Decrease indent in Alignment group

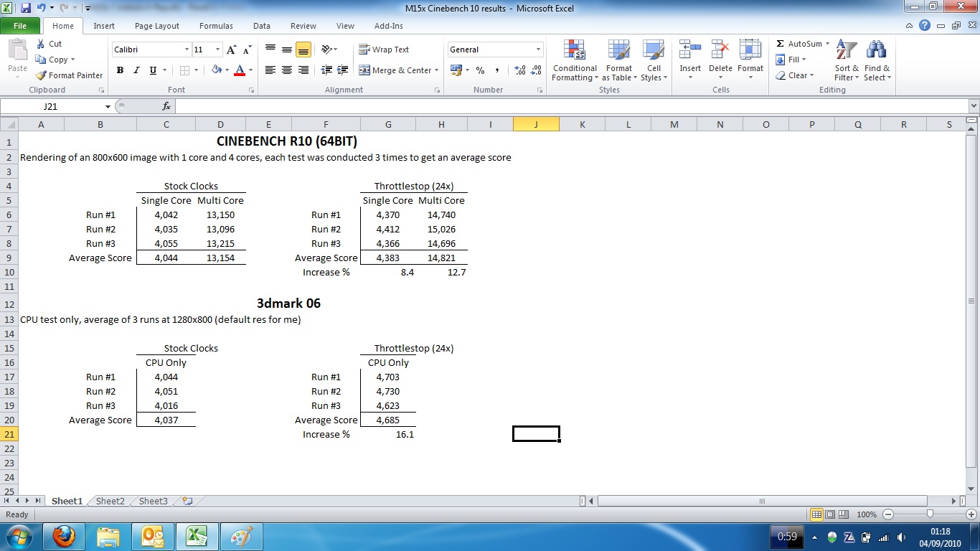pos(326,70)
